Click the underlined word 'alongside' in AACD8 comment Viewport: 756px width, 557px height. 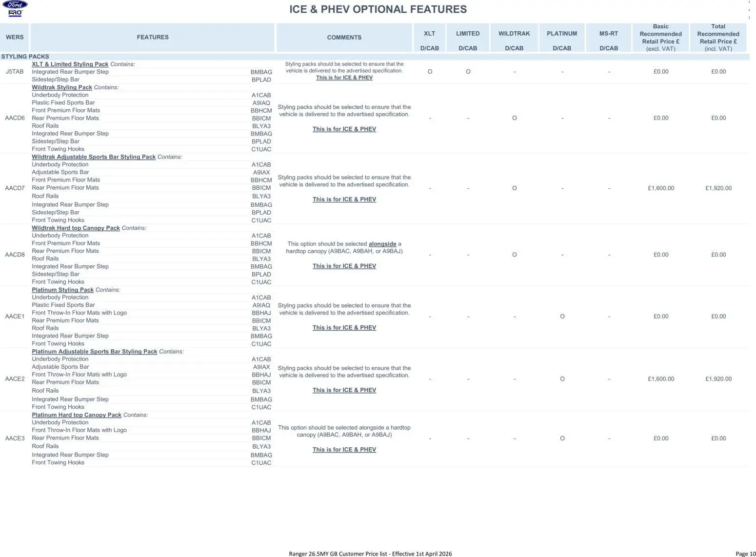click(x=382, y=244)
